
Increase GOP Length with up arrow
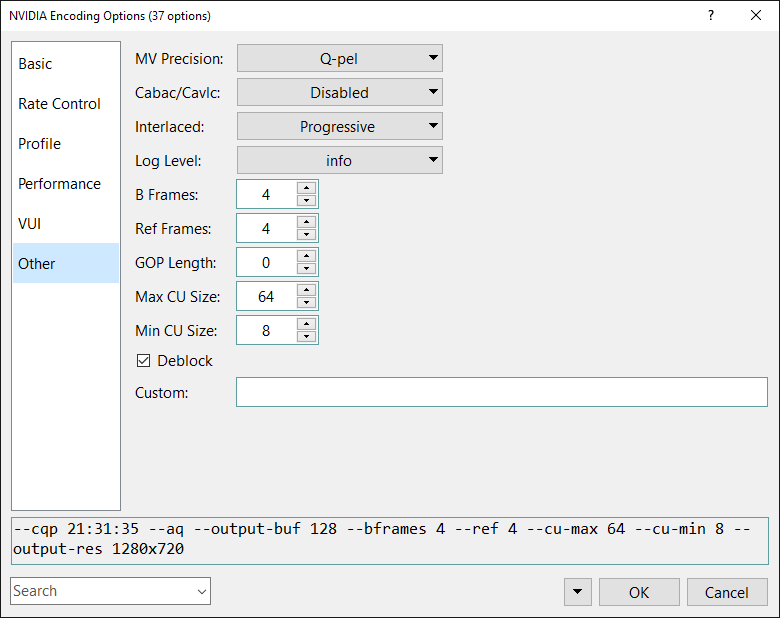tap(306, 256)
